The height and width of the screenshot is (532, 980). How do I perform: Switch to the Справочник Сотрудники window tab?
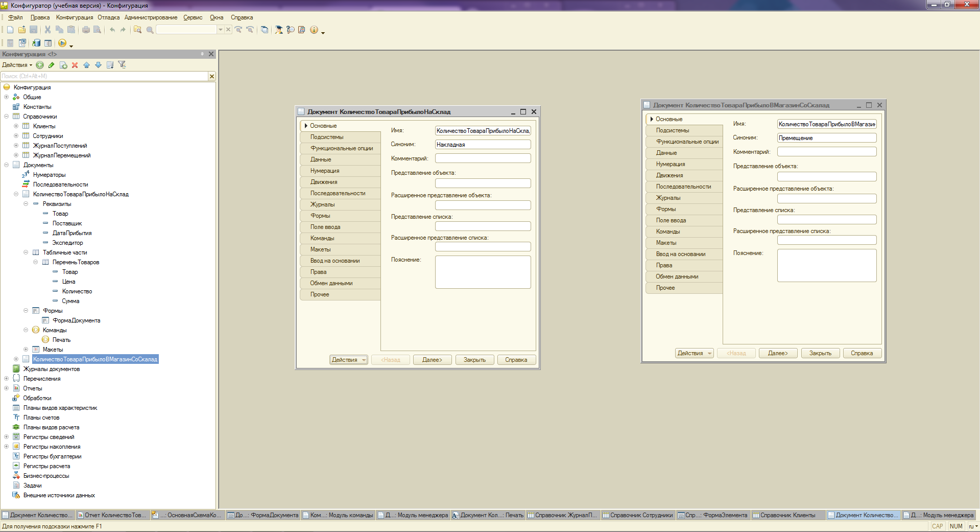(638, 515)
